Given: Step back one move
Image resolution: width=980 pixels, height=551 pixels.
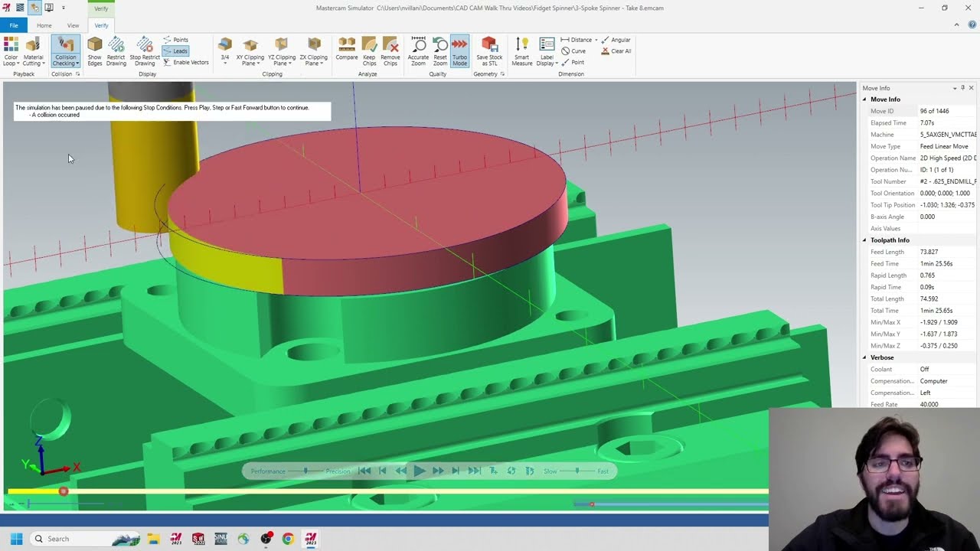Looking at the screenshot, I should tap(383, 471).
